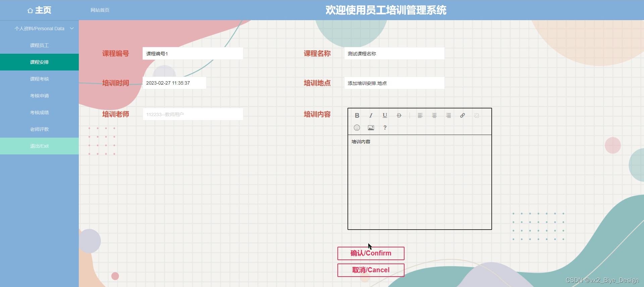Focus the 课程编号 input field

point(193,53)
